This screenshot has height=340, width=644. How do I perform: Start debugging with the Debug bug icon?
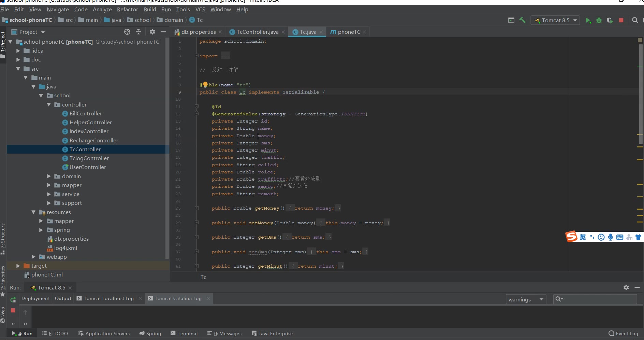(599, 20)
